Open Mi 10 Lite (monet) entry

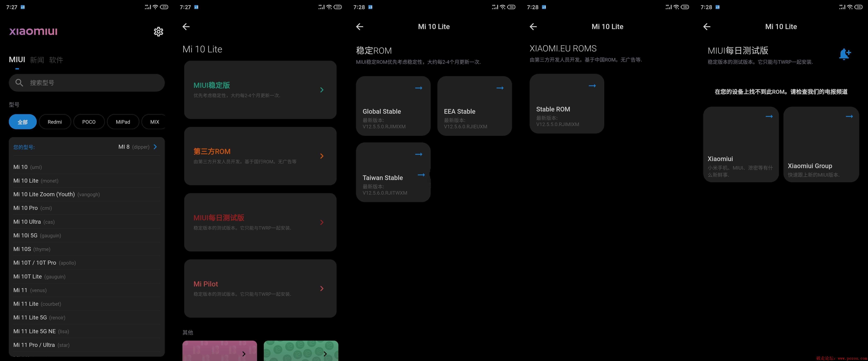87,181
